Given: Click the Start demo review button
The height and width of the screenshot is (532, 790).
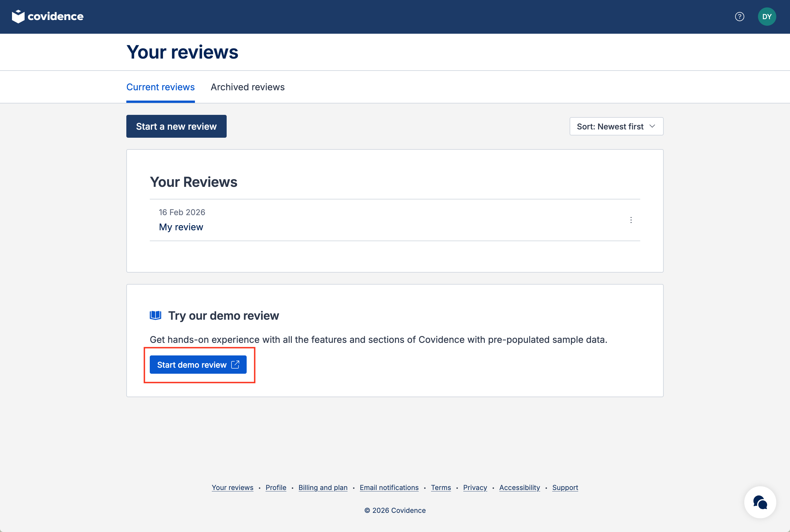Looking at the screenshot, I should (198, 364).
